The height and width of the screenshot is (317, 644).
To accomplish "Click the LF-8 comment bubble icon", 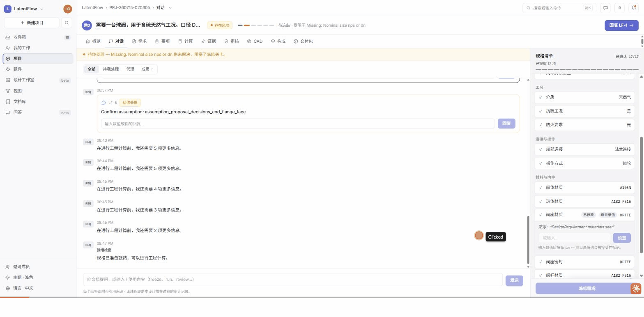I will pyautogui.click(x=103, y=103).
